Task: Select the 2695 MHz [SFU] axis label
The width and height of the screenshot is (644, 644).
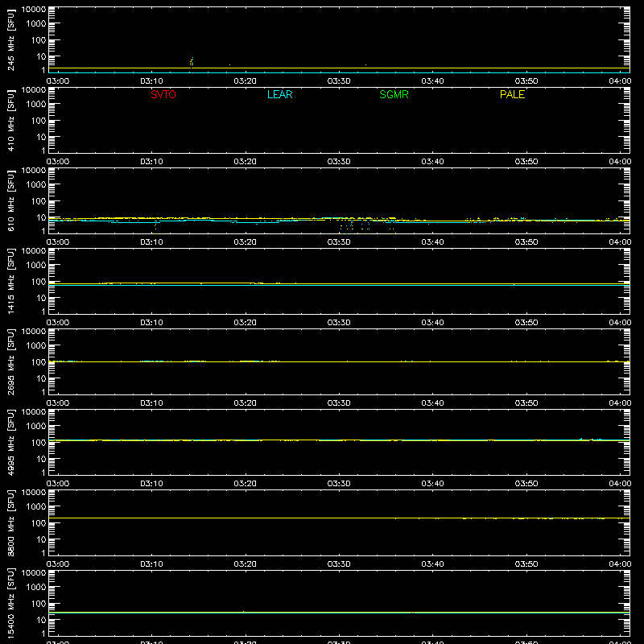Action: 10,361
